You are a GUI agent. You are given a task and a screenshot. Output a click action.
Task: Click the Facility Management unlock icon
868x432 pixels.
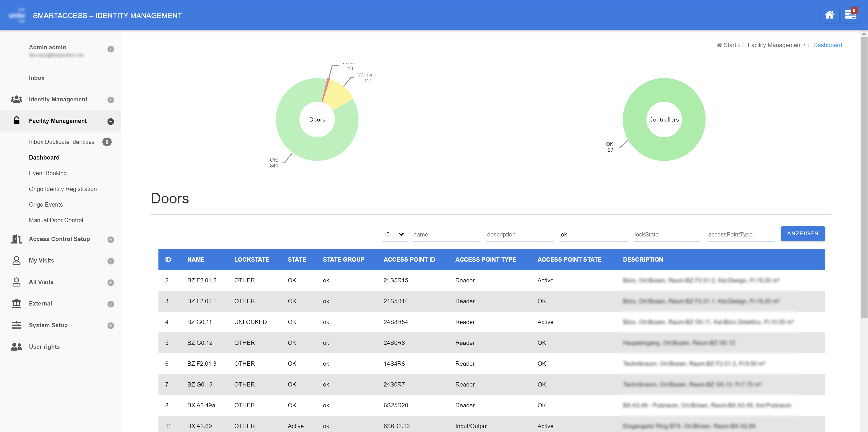16,121
